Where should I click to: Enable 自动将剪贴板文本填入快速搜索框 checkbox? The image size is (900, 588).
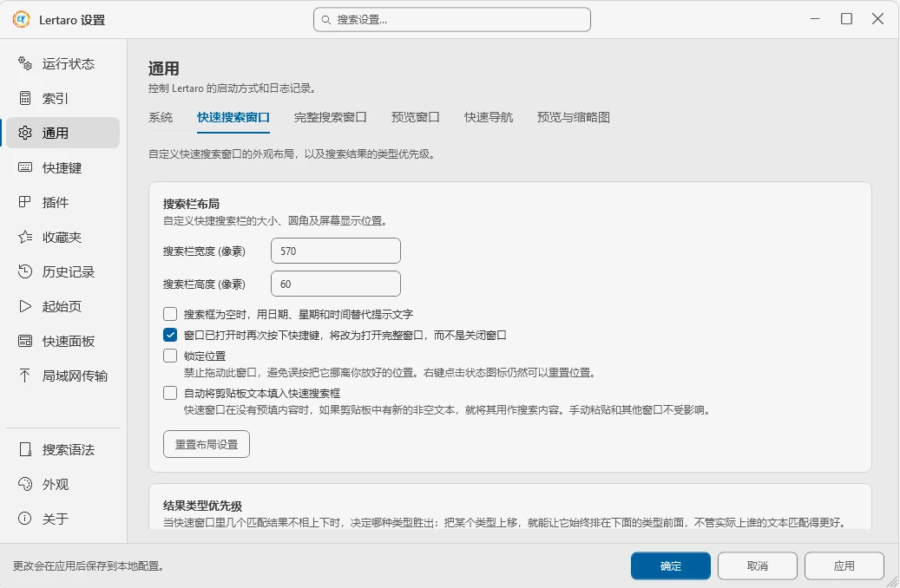pyautogui.click(x=170, y=393)
